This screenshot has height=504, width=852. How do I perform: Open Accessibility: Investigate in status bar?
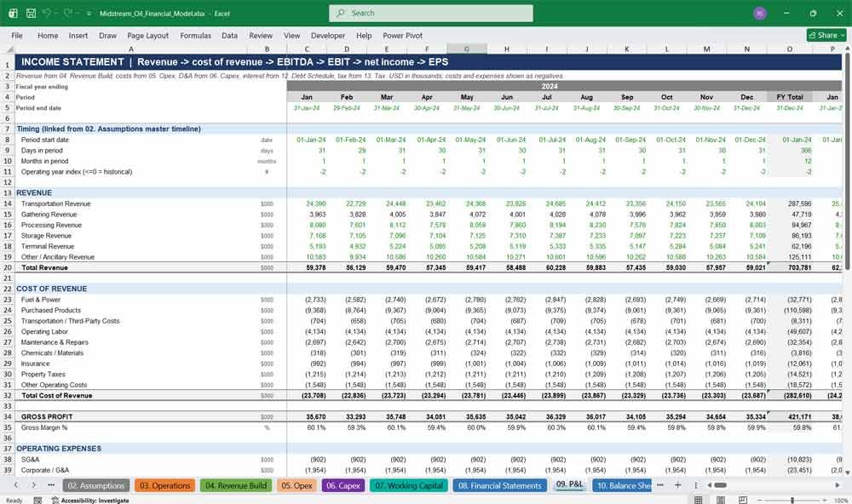coord(90,501)
